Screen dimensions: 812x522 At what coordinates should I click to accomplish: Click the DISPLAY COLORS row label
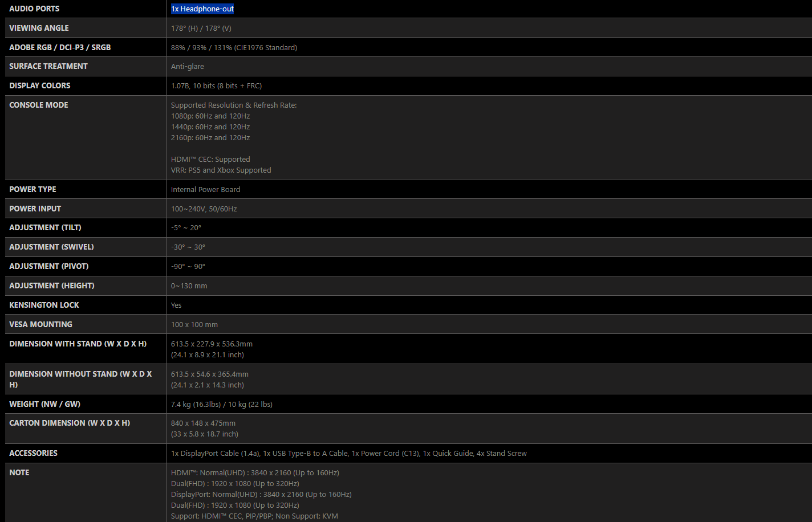40,85
